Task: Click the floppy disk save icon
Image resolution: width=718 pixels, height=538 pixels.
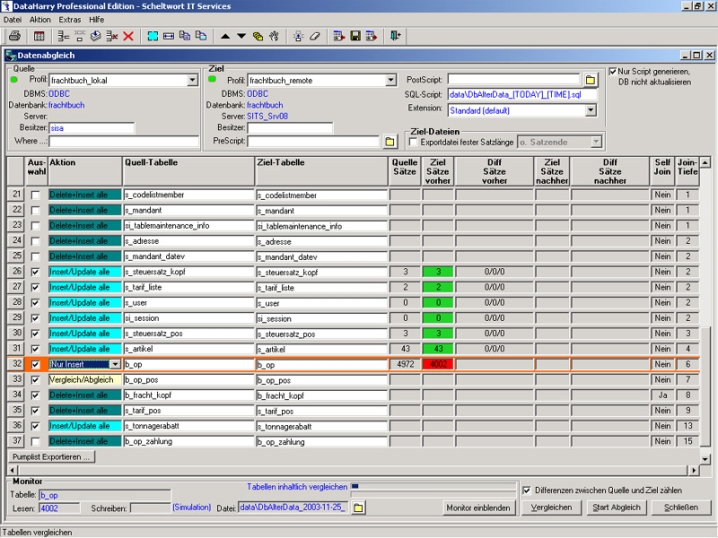Action: pos(355,36)
